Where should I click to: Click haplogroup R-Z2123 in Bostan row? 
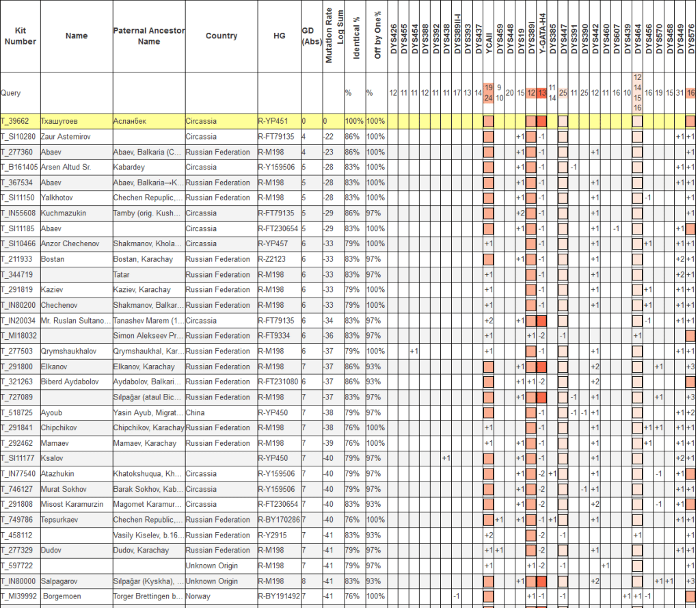(x=273, y=259)
